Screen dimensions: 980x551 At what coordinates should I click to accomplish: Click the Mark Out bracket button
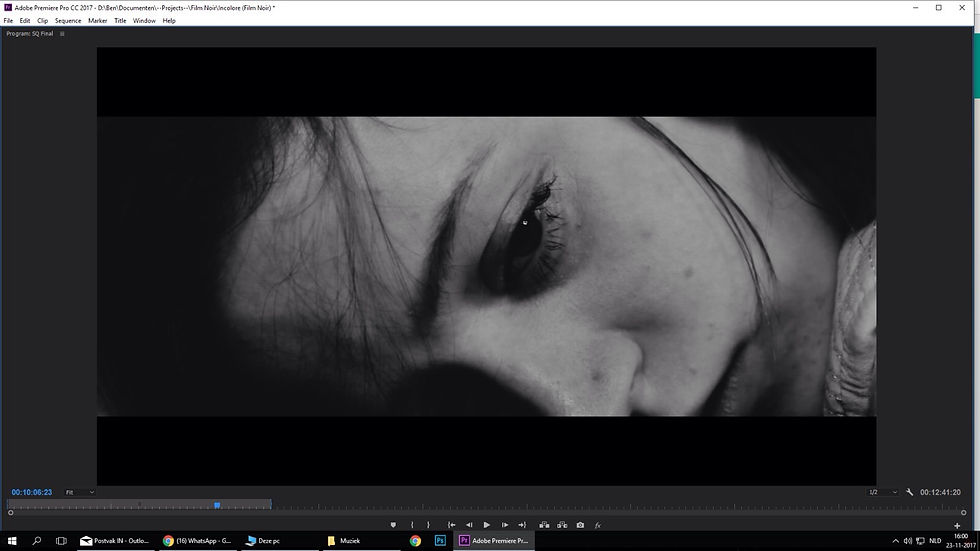(x=428, y=525)
